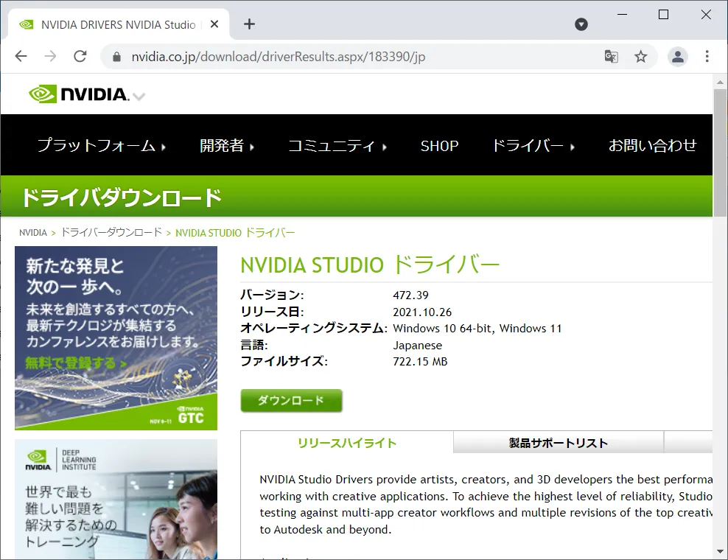Open Chrome's three-dot menu
The height and width of the screenshot is (560, 728).
pyautogui.click(x=707, y=56)
